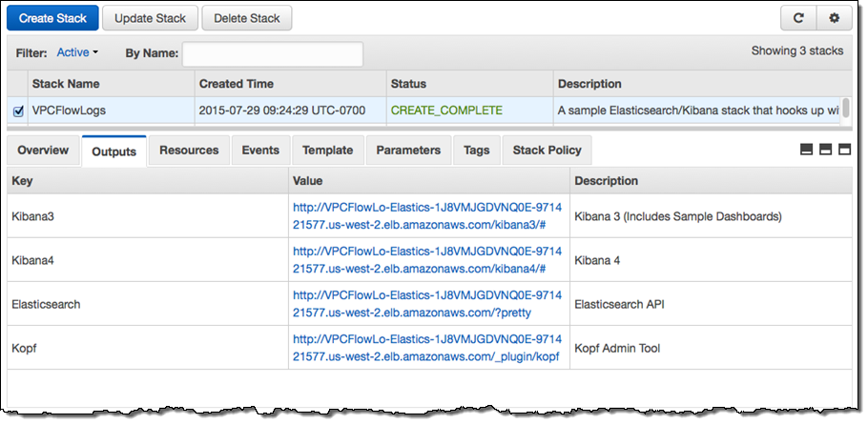Screen dimensions: 868x424
Task: Open the Active filter dropdown
Action: tap(77, 52)
